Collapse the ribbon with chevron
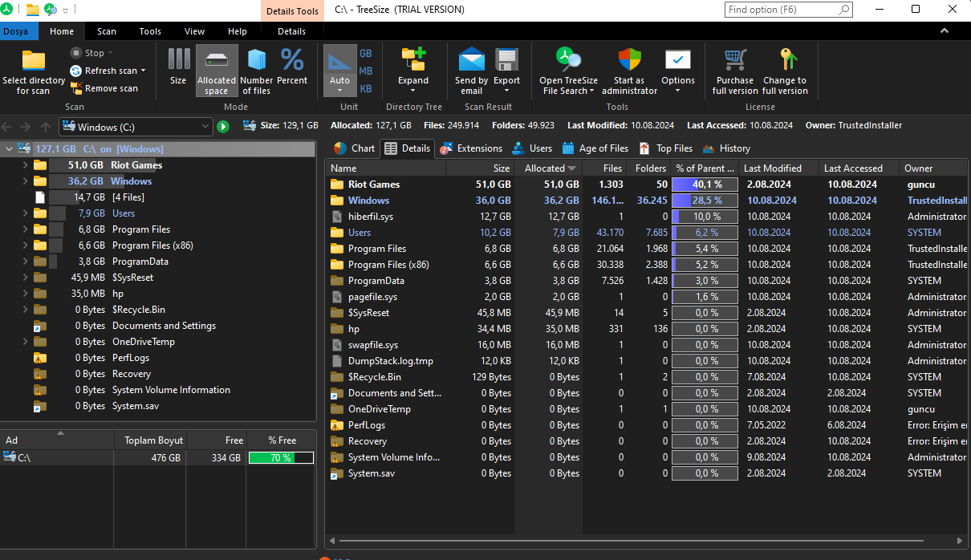This screenshot has width=971, height=560. click(x=945, y=30)
